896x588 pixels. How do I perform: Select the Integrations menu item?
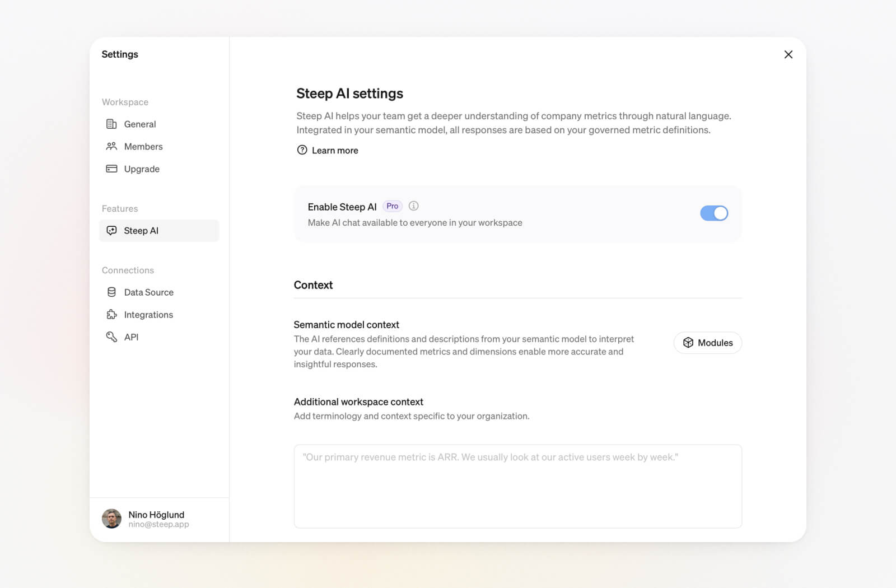coord(148,314)
